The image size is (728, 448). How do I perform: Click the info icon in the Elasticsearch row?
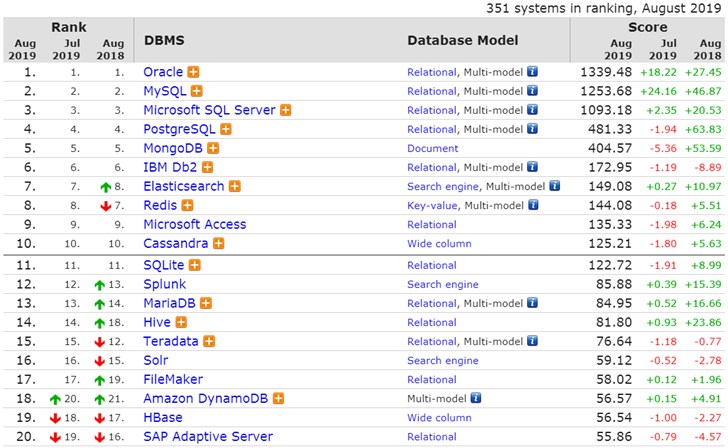coord(554,186)
